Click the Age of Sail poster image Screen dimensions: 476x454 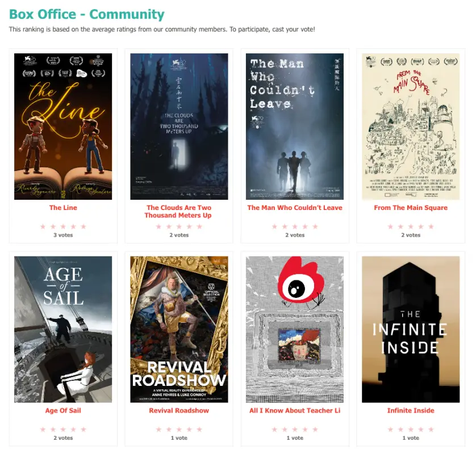click(x=63, y=329)
